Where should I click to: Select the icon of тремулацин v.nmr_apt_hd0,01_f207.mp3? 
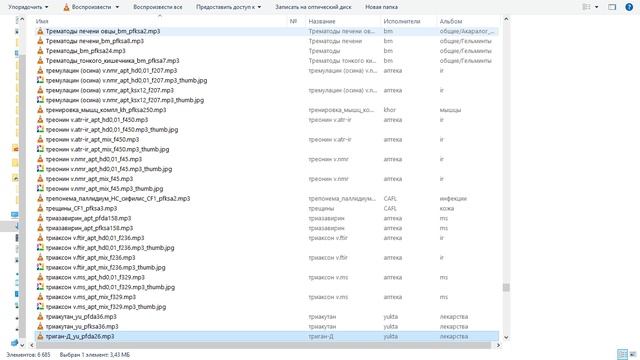tap(40, 70)
